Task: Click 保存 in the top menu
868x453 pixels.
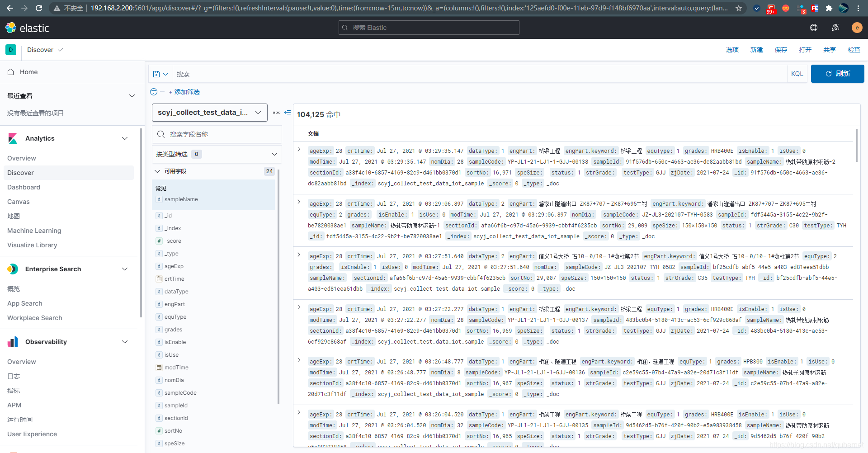Action: coord(781,50)
